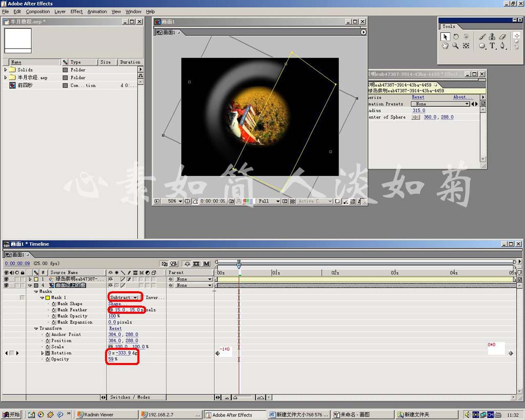Enable frame blending button in timeline
The width and height of the screenshot is (525, 420).
tap(196, 264)
